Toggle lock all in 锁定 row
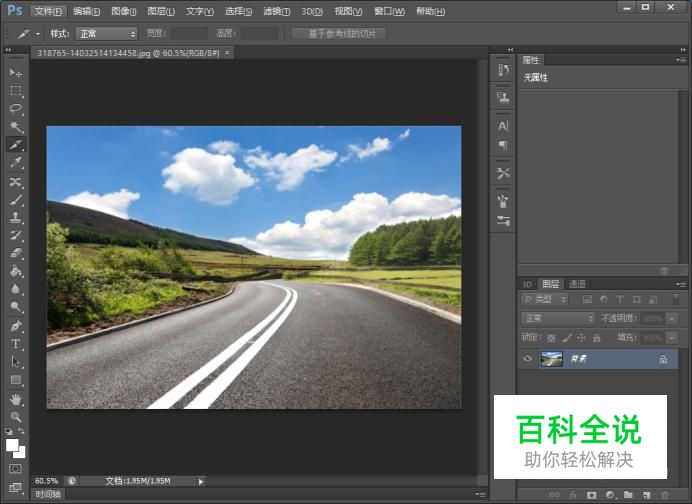 click(x=597, y=338)
